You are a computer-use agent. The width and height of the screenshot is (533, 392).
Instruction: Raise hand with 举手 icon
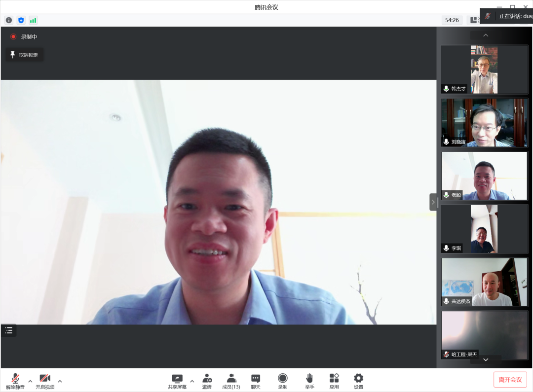pos(309,380)
